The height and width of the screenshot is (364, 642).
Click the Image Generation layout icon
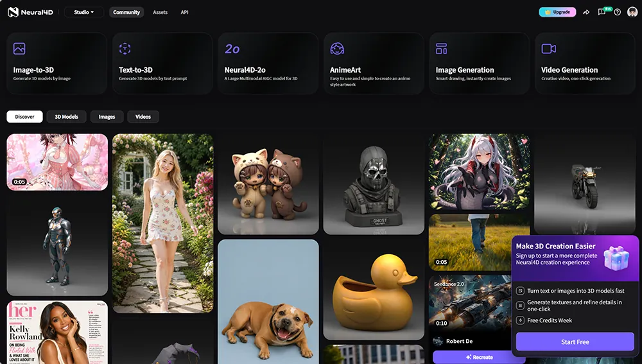click(442, 48)
